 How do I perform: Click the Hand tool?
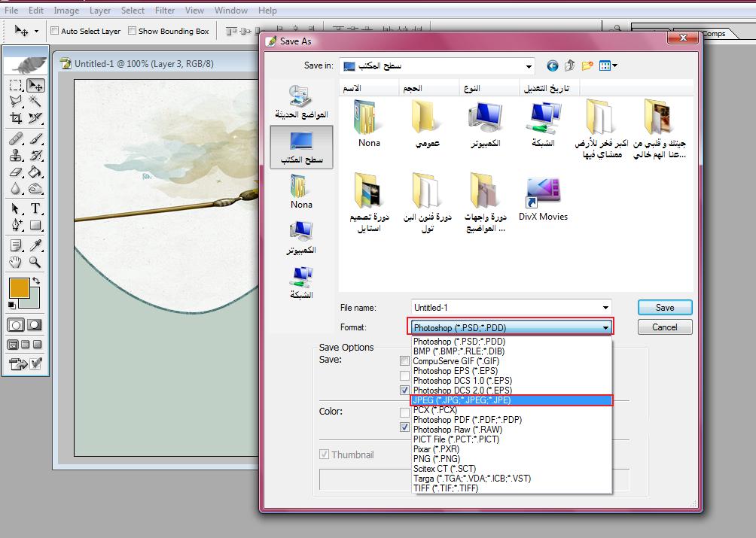pos(16,262)
